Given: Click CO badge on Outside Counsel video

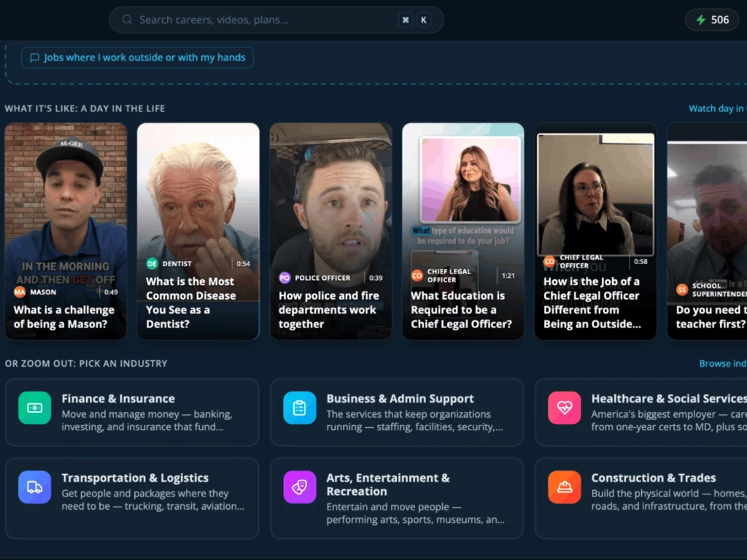Looking at the screenshot, I should tap(549, 261).
